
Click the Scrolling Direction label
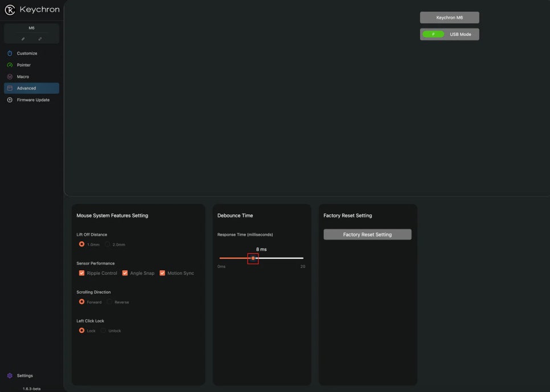coord(93,292)
